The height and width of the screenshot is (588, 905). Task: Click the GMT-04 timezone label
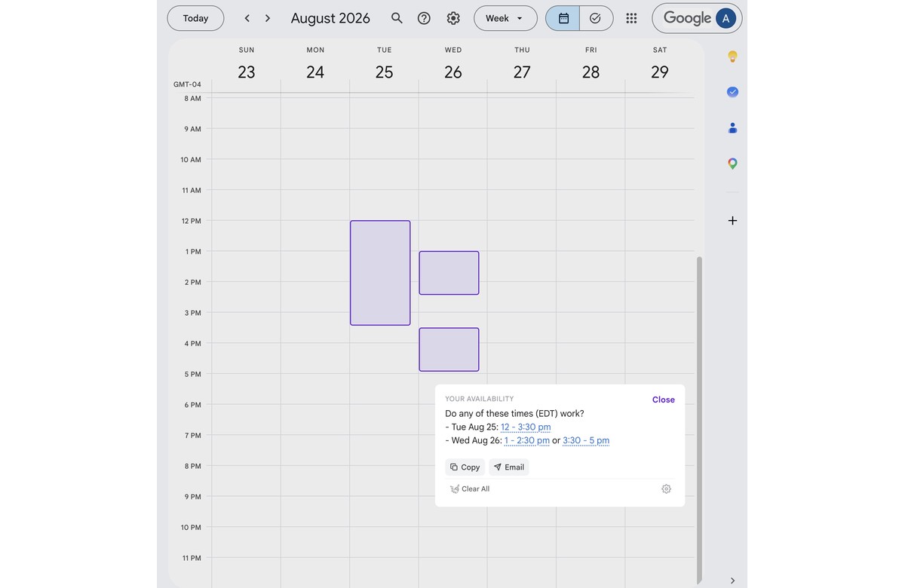tap(187, 84)
